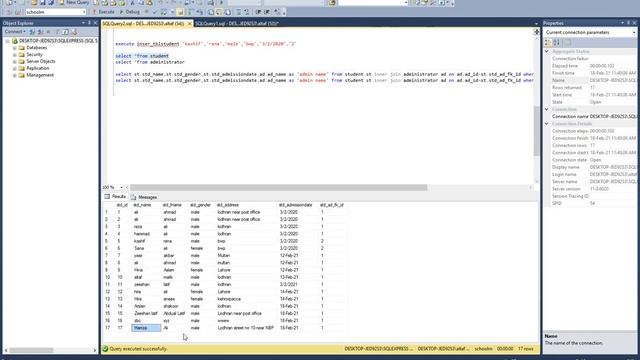
Task: Click the Connect Object Explorer icon
Action: pyautogui.click(x=32, y=31)
